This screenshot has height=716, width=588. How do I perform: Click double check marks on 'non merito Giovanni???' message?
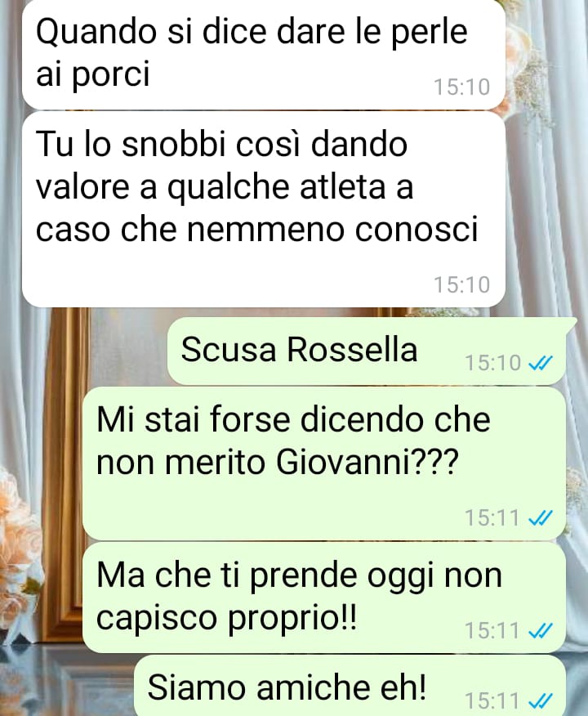coord(540,518)
